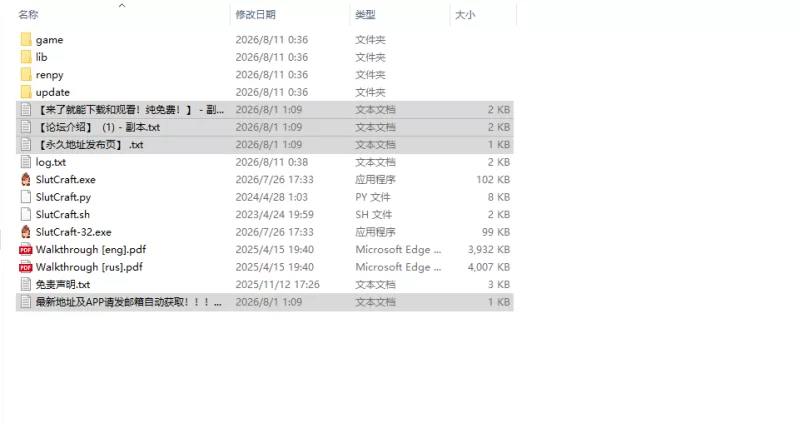This screenshot has height=423, width=800.
Task: Click the date 2025/11/12 17:26
Action: click(x=278, y=284)
